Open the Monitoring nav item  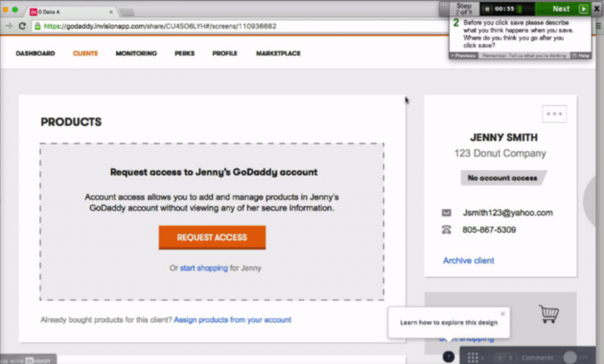point(136,54)
